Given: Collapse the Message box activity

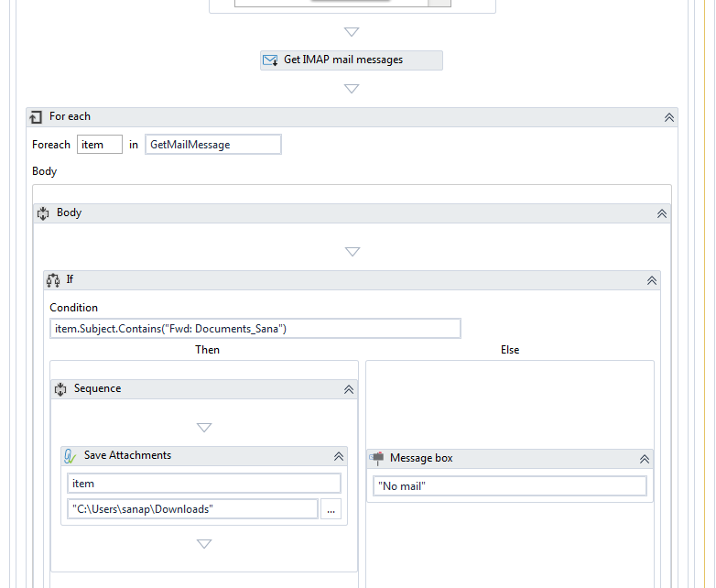Looking at the screenshot, I should 644,458.
